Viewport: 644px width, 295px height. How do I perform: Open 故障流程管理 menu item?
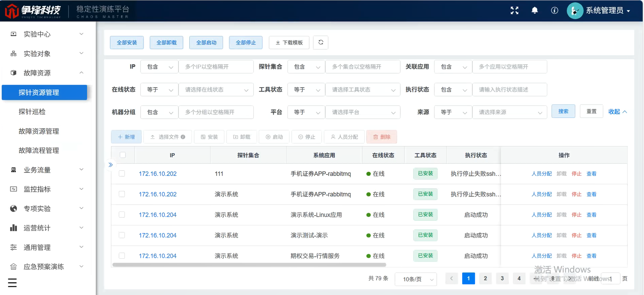tap(39, 150)
